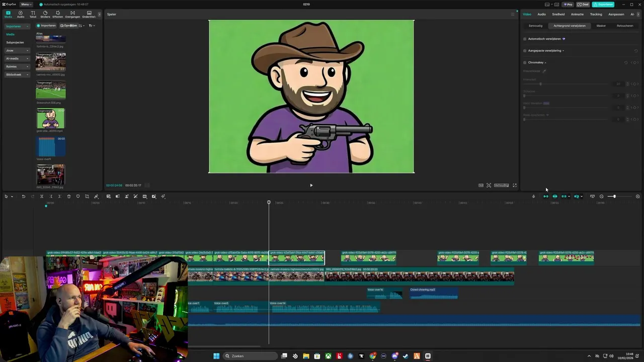Open Steam from the taskbar
The height and width of the screenshot is (362, 644).
[x=406, y=356]
